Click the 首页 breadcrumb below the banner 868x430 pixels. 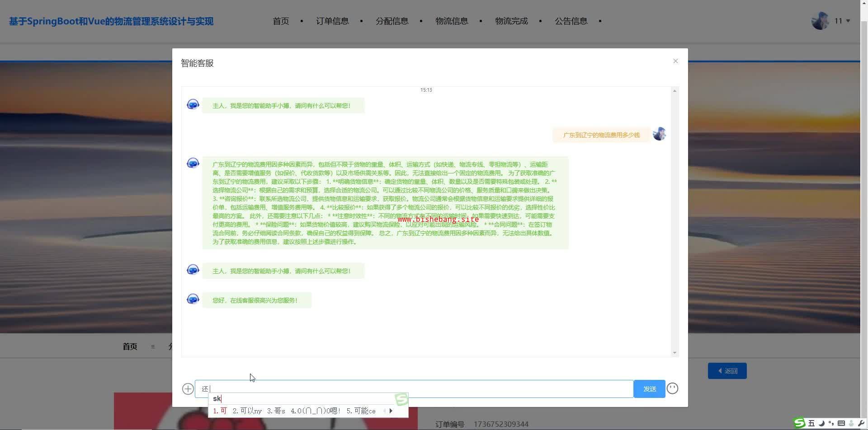click(130, 346)
